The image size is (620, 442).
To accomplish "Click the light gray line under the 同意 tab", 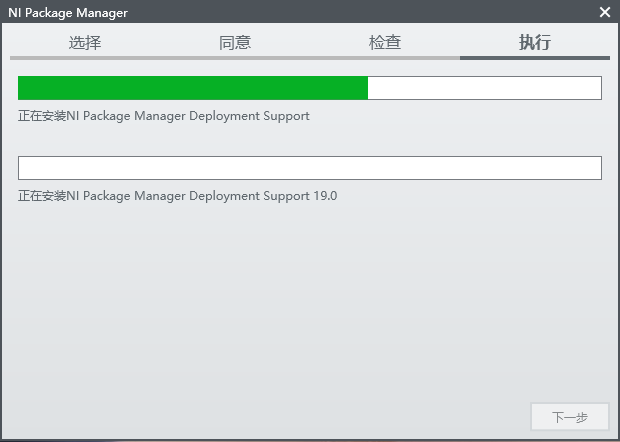I will [x=235, y=58].
